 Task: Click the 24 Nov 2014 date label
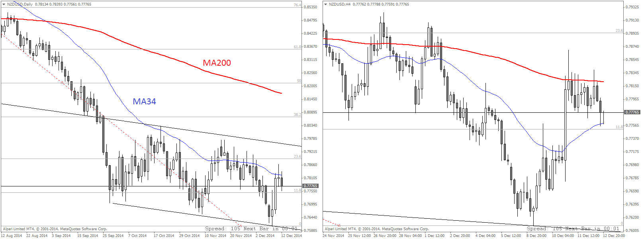pyautogui.click(x=333, y=236)
